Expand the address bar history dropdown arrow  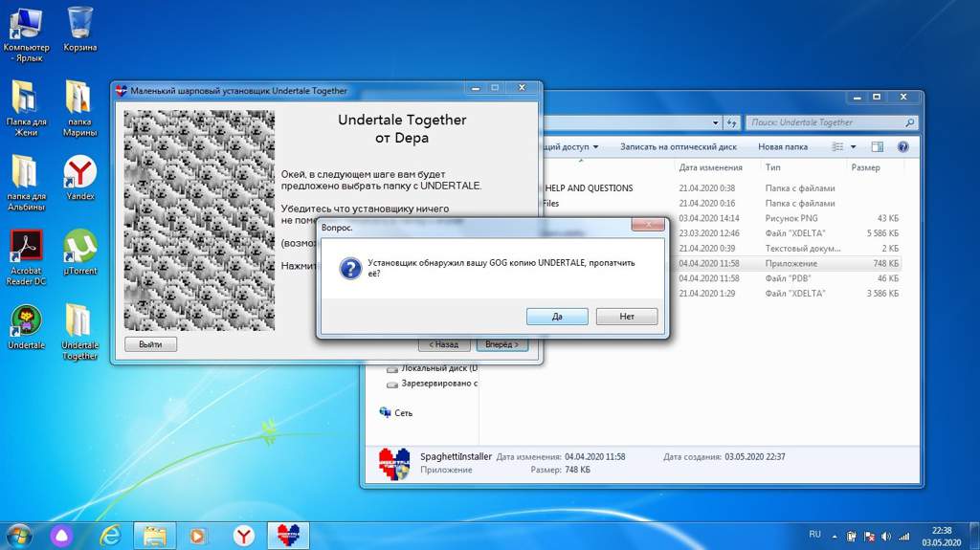716,122
